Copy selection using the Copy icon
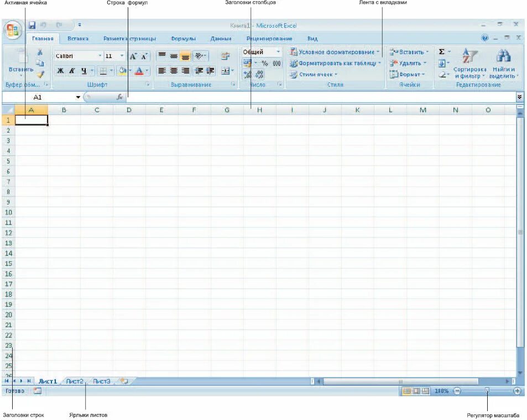This screenshot has height=420, width=527. [40, 63]
